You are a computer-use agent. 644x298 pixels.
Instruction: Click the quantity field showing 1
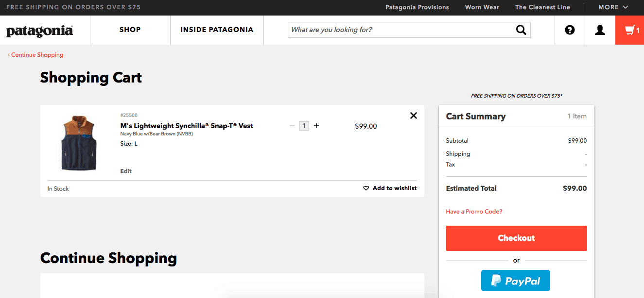click(x=304, y=126)
